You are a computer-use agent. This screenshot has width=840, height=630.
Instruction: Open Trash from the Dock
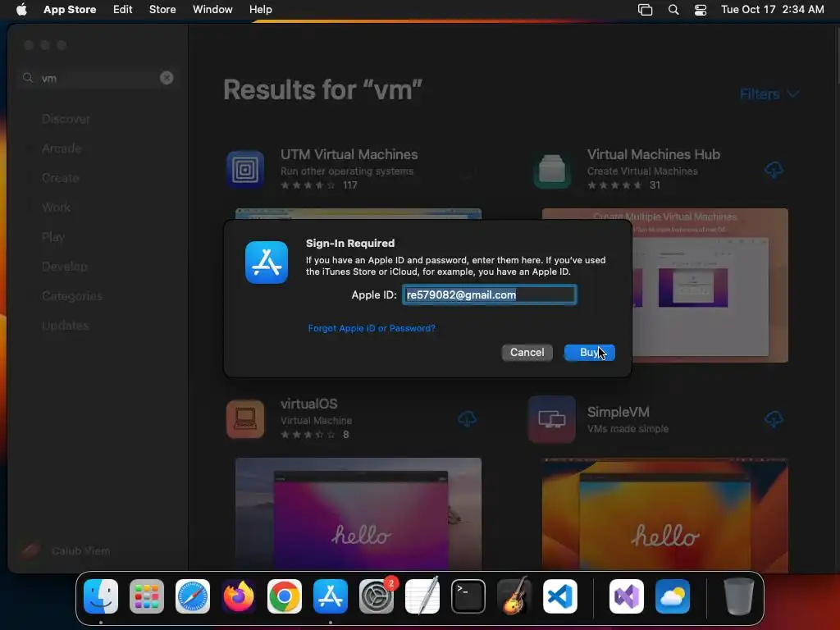739,596
